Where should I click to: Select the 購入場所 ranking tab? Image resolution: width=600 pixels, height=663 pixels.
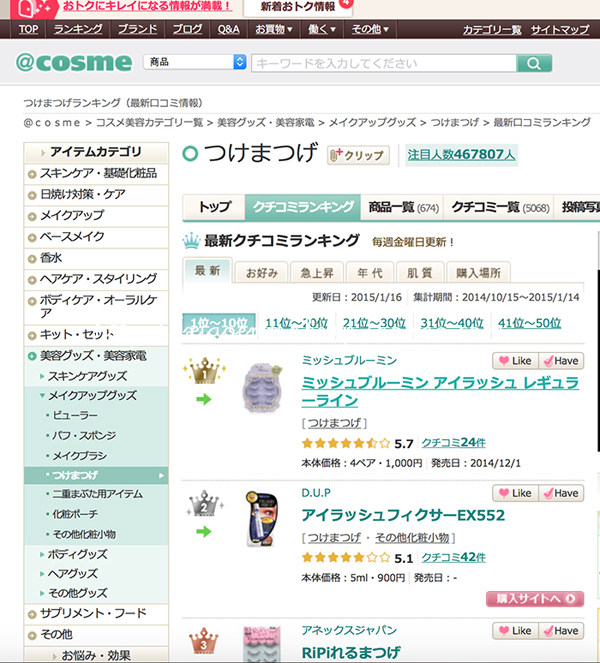point(478,273)
